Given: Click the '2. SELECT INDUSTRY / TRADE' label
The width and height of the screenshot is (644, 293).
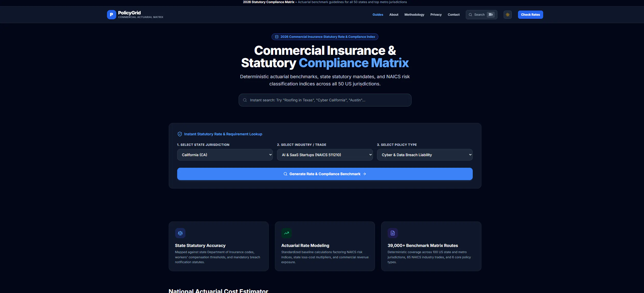Looking at the screenshot, I should click(x=301, y=145).
